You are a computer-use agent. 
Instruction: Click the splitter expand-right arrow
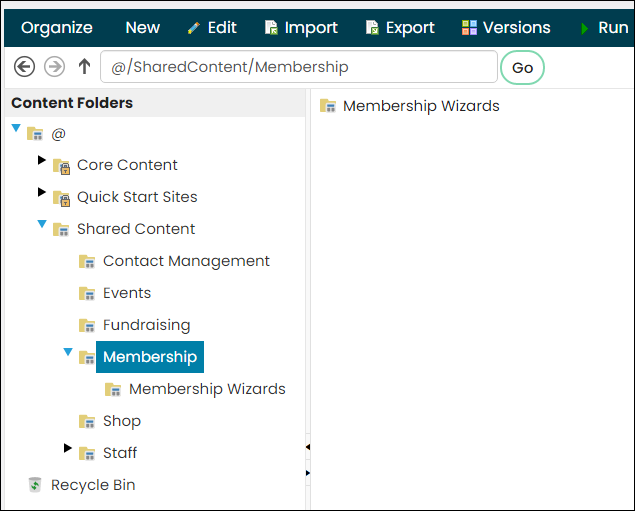coord(308,473)
